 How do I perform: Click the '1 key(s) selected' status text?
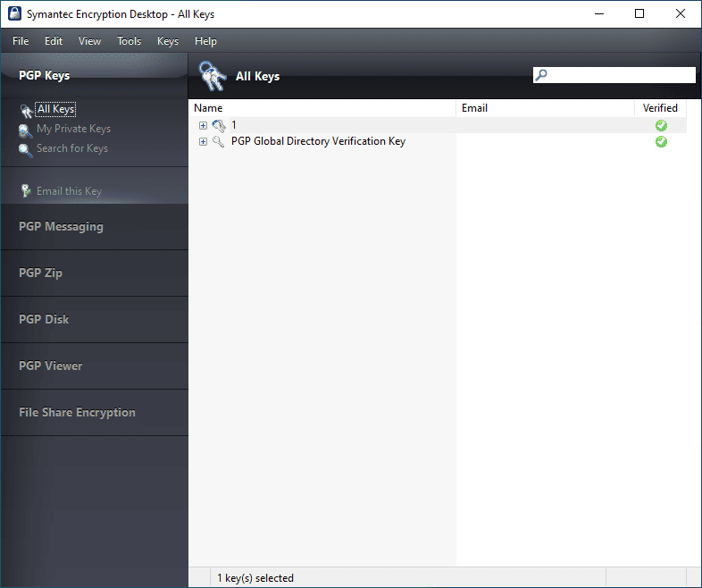pyautogui.click(x=255, y=578)
